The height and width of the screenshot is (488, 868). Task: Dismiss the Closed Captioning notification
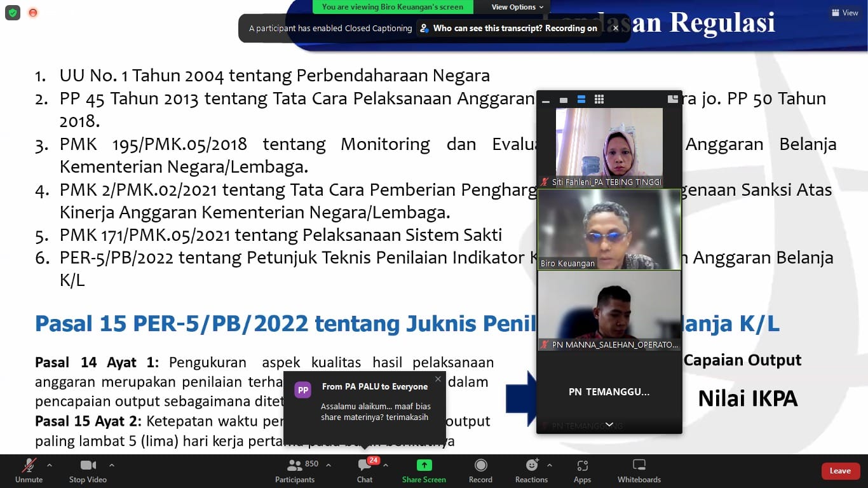click(x=614, y=28)
